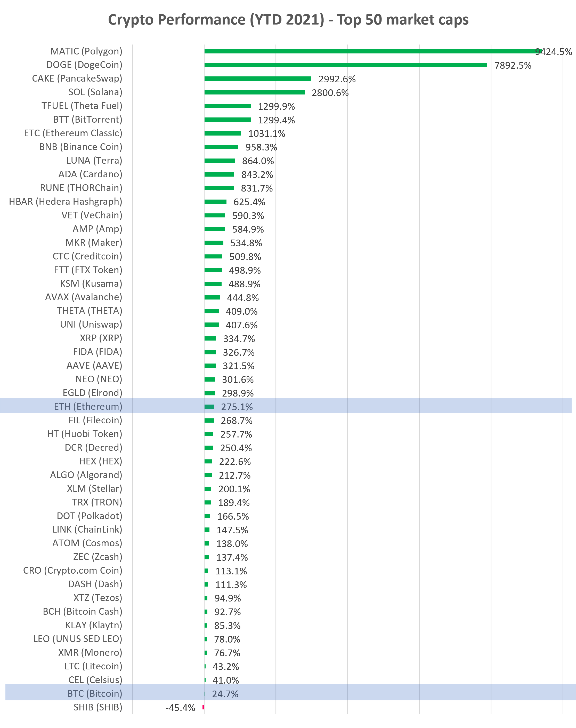This screenshot has width=576, height=728.
Task: Click the LINK (ChainLink) label
Action: tap(87, 529)
